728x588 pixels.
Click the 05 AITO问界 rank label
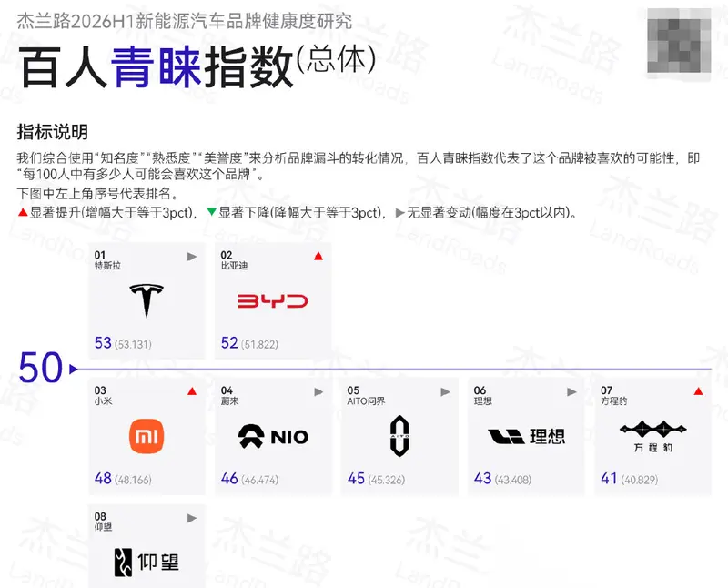coord(367,395)
